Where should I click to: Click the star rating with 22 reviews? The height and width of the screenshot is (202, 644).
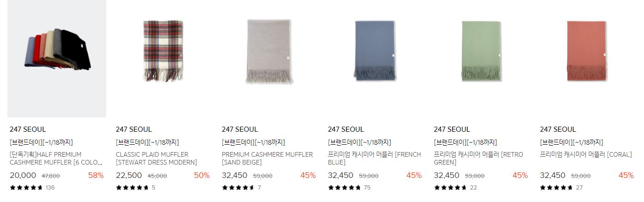pos(451,188)
